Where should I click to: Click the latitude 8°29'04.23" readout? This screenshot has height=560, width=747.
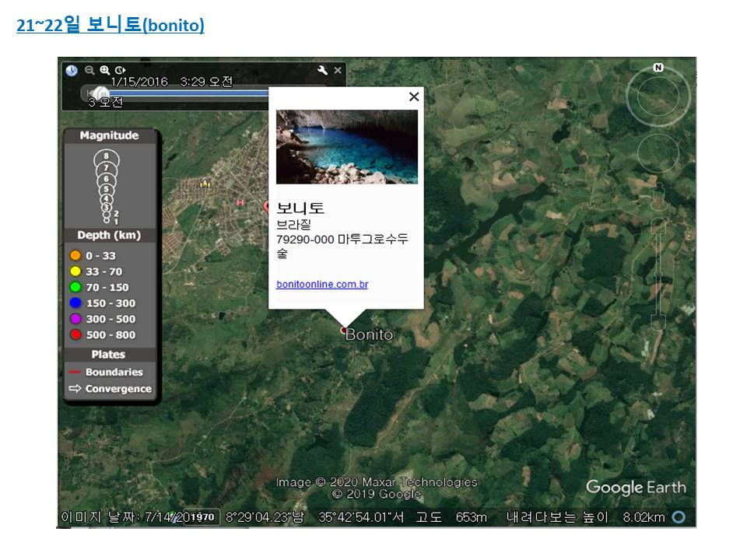click(265, 517)
